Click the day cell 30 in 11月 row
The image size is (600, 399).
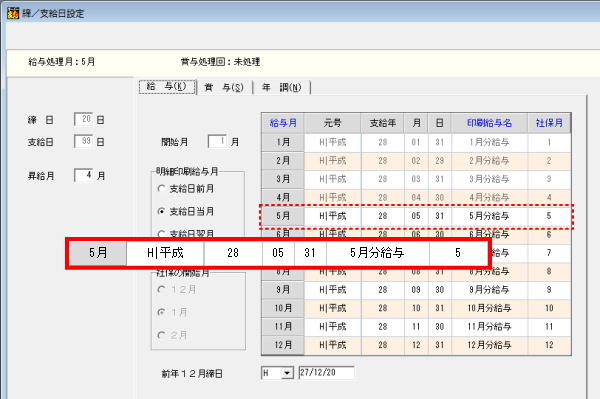(x=439, y=326)
